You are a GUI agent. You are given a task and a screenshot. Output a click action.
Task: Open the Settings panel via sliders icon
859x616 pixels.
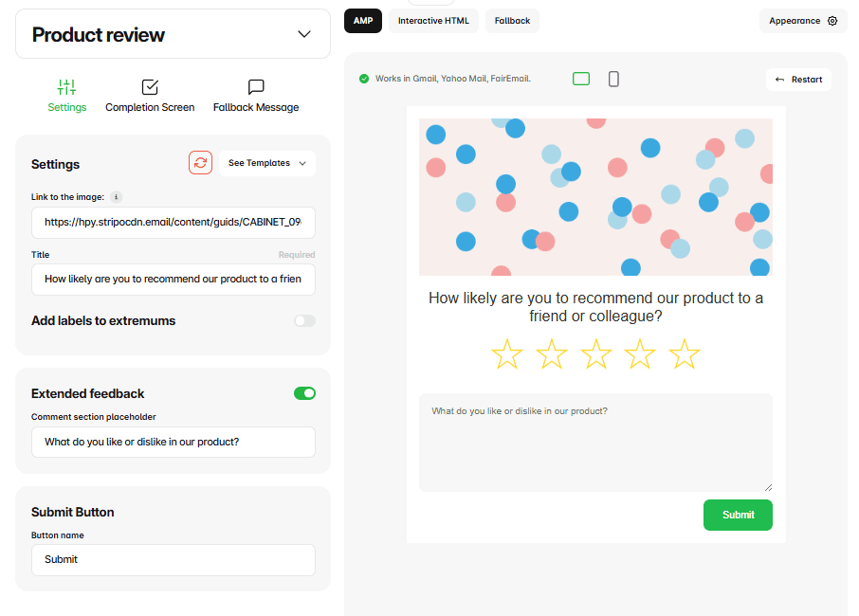[x=66, y=86]
